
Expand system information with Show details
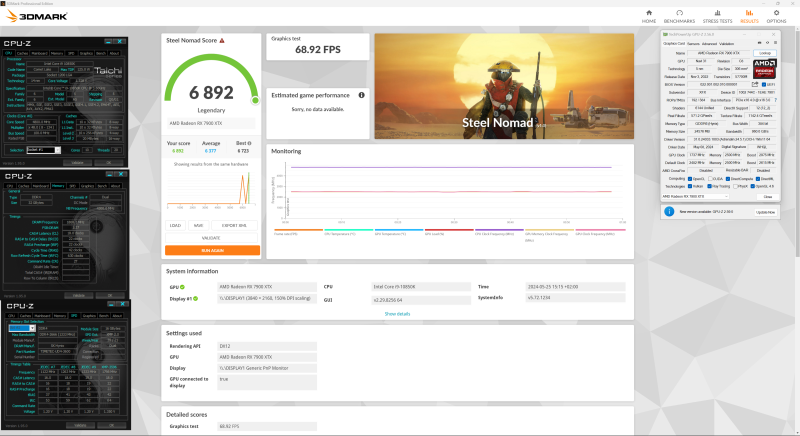click(x=397, y=313)
